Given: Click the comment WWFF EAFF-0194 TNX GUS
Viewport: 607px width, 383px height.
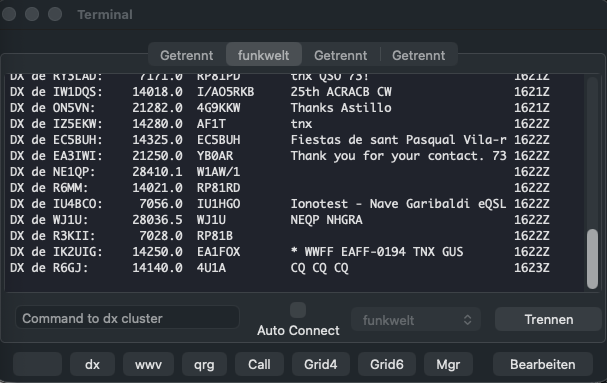Looking at the screenshot, I should [x=384, y=252].
